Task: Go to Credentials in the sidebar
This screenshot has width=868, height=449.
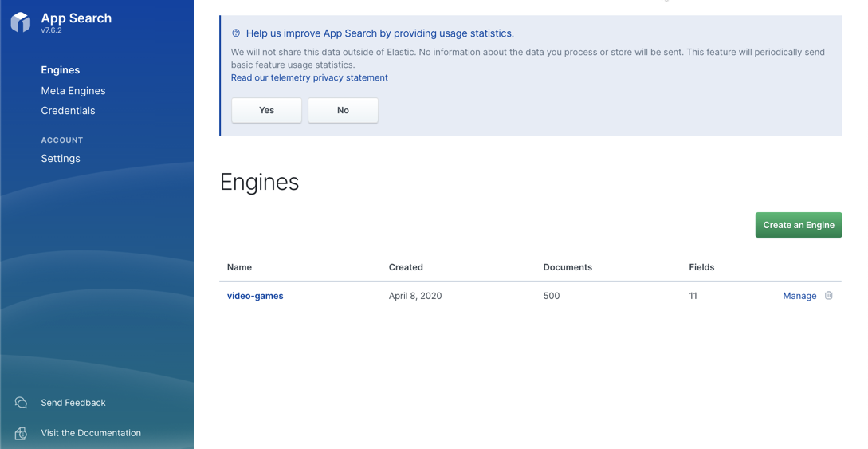Action: (68, 110)
